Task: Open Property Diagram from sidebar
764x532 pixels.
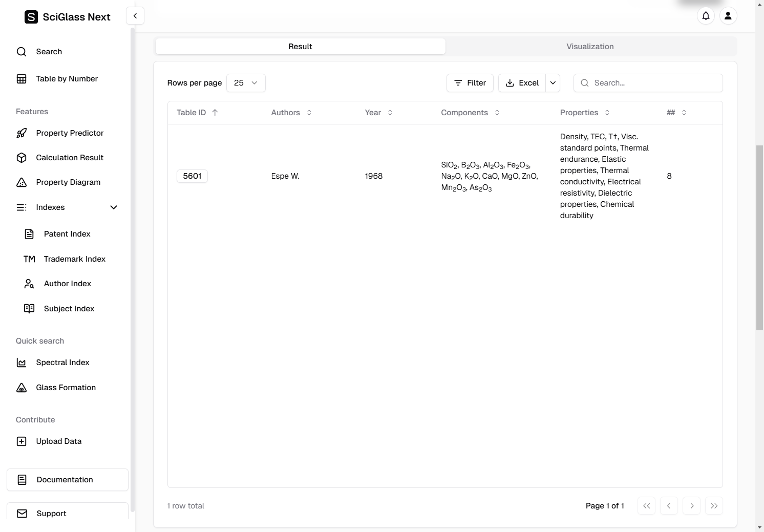Action: [68, 182]
